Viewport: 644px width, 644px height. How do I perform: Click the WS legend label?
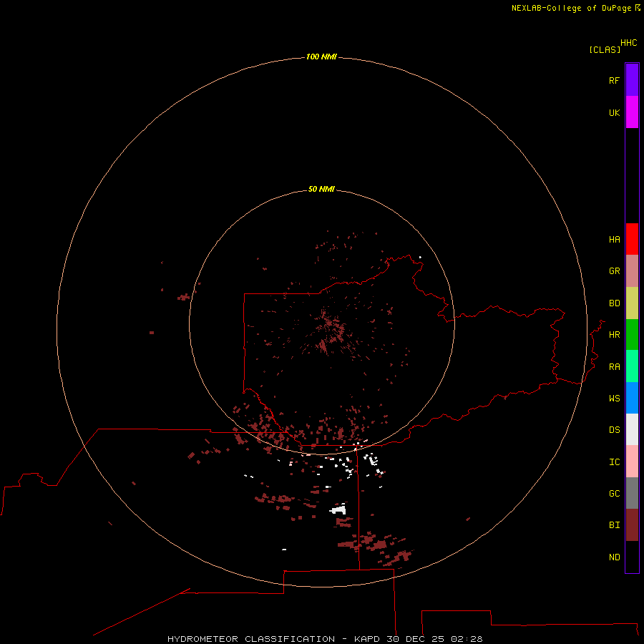click(x=614, y=399)
